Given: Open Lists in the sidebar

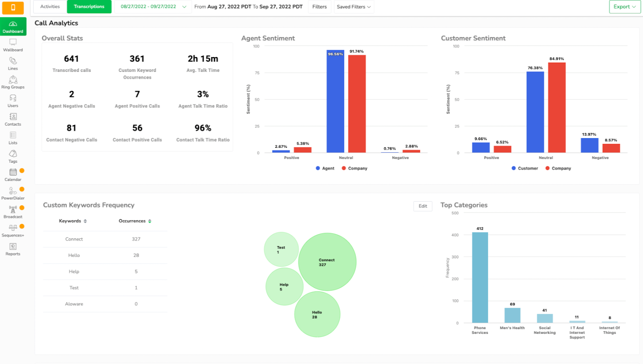Looking at the screenshot, I should click(x=13, y=137).
